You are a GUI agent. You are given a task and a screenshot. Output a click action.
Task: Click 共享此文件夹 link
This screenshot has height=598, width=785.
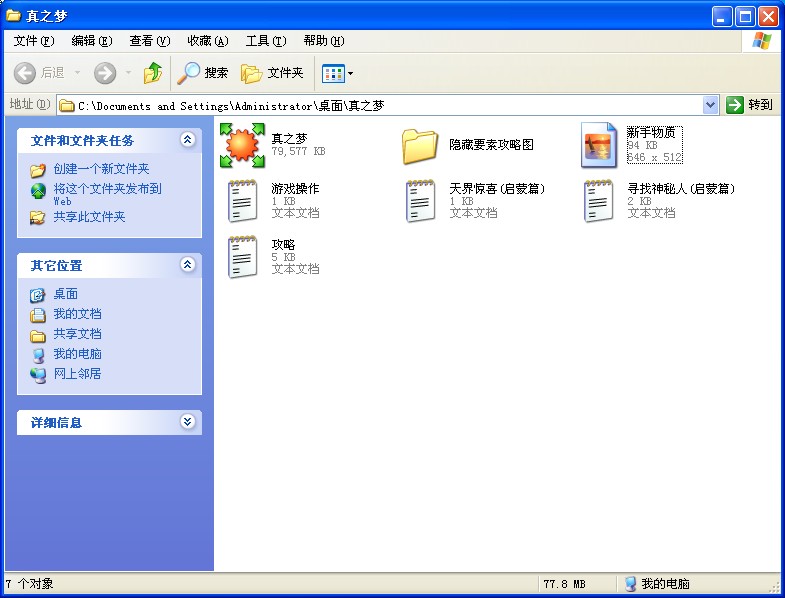point(90,217)
